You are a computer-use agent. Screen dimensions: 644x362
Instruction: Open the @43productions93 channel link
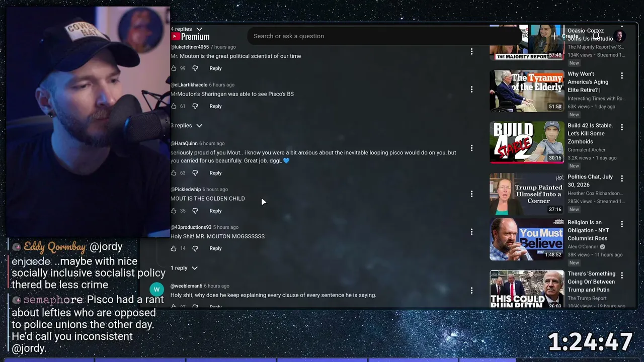point(191,227)
